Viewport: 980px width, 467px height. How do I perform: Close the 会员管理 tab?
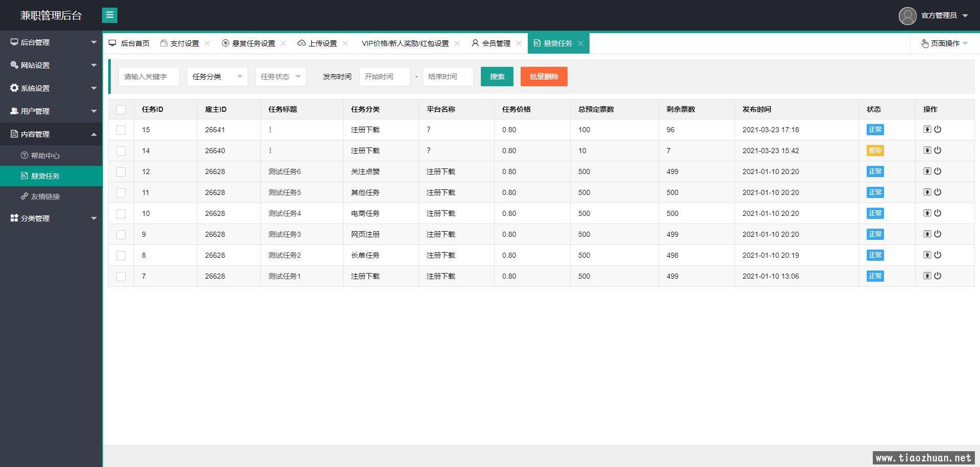point(519,43)
